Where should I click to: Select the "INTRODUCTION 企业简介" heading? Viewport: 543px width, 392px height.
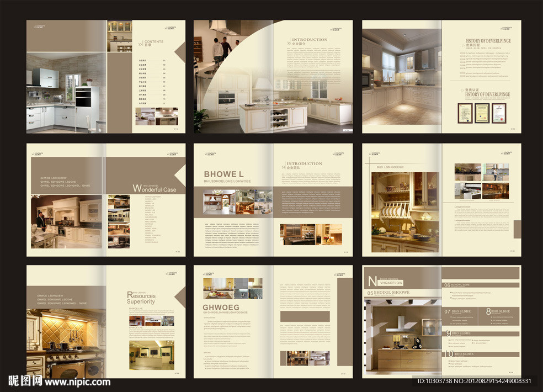(307, 41)
